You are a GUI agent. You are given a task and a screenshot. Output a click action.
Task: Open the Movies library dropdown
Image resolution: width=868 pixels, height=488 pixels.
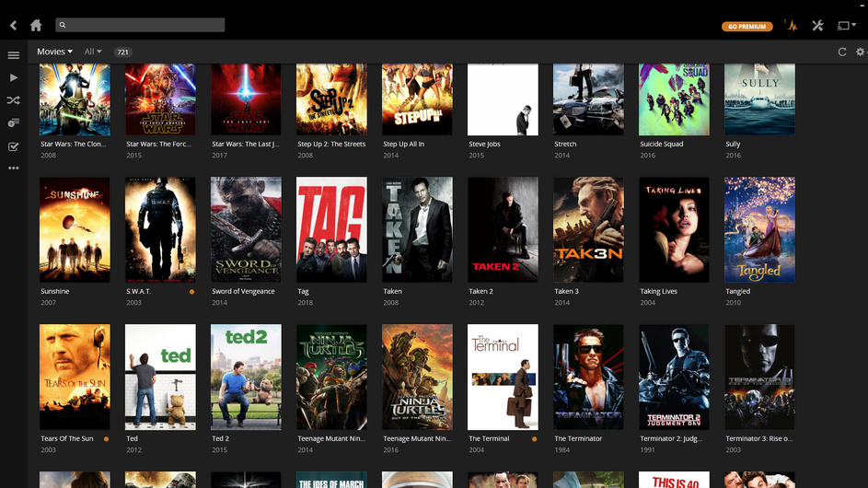[x=55, y=52]
